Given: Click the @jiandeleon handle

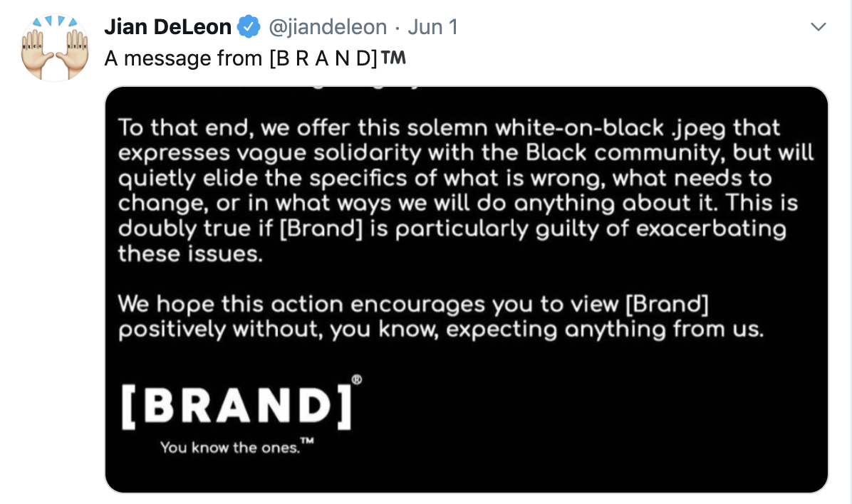Looking at the screenshot, I should click(x=327, y=28).
